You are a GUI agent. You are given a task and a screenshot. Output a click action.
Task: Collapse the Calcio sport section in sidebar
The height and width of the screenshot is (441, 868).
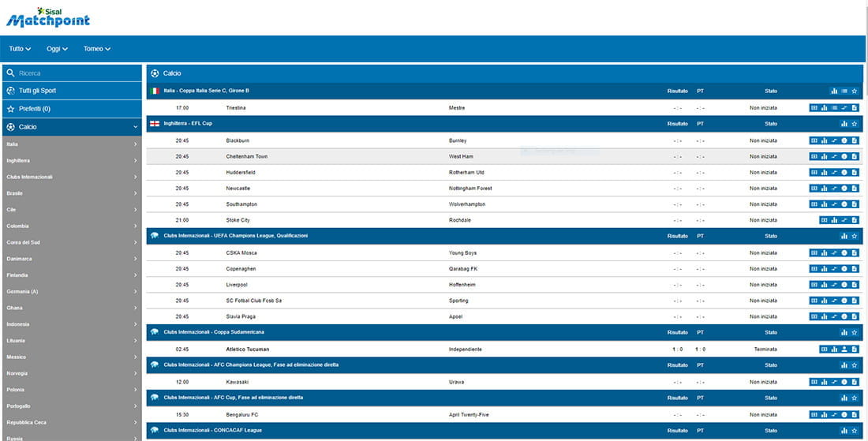coord(72,127)
